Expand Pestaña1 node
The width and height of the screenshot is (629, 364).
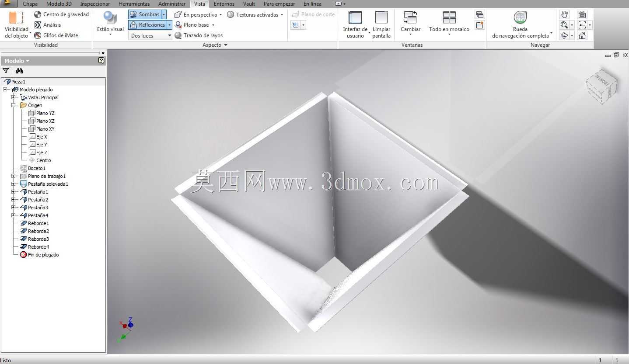click(x=14, y=192)
